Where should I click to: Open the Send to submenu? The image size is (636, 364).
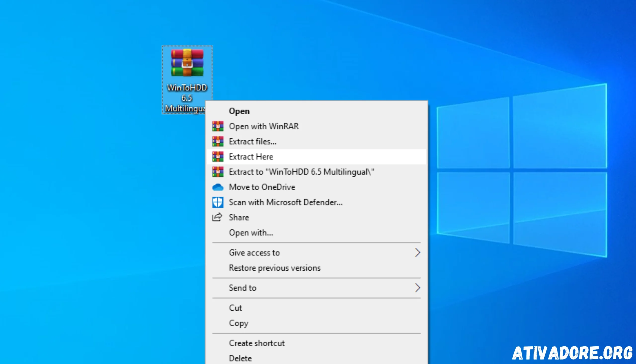[x=316, y=288]
